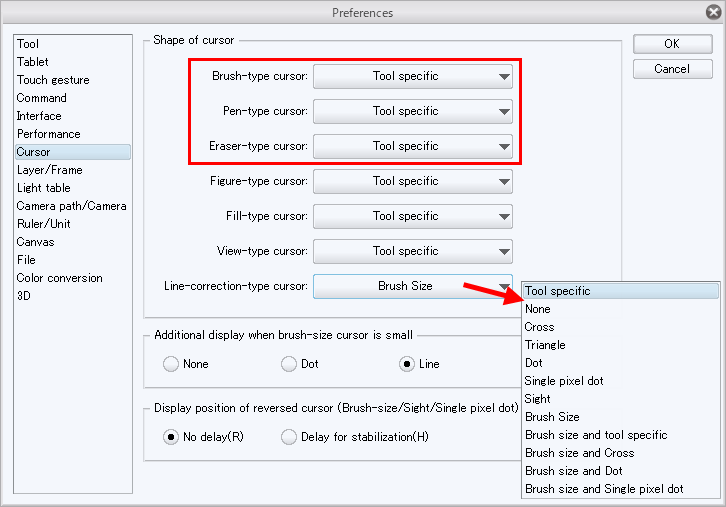
Task: Open the Pen-type cursor dropdown
Action: pos(413,112)
